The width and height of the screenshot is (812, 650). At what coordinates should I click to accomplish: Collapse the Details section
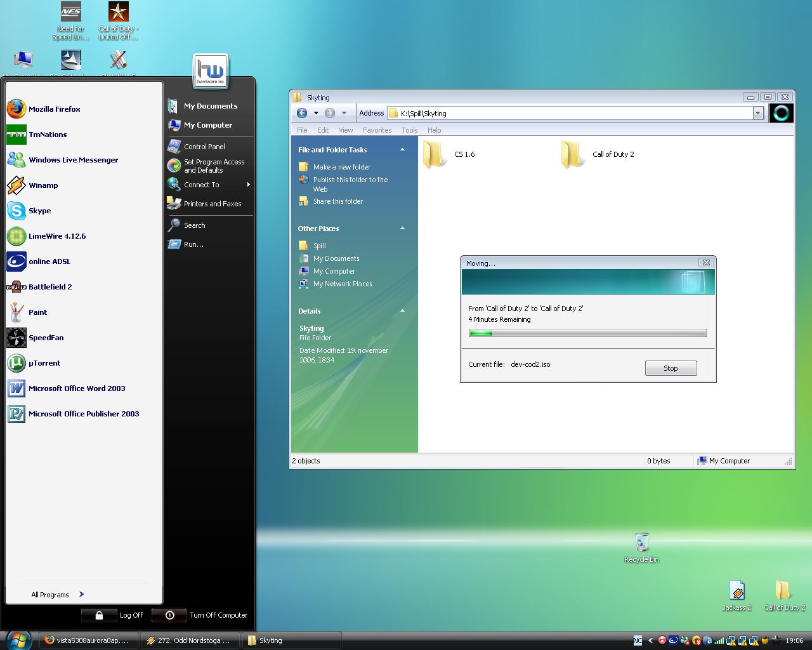(x=402, y=311)
